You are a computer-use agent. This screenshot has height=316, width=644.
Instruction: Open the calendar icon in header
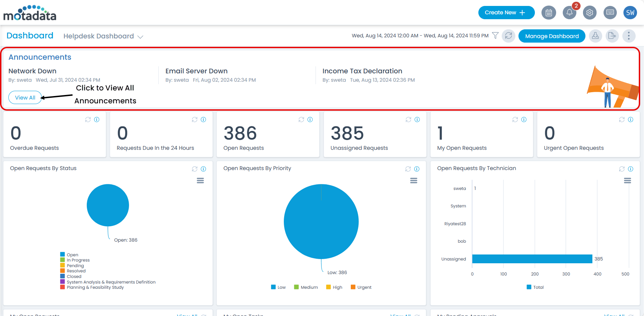(548, 13)
